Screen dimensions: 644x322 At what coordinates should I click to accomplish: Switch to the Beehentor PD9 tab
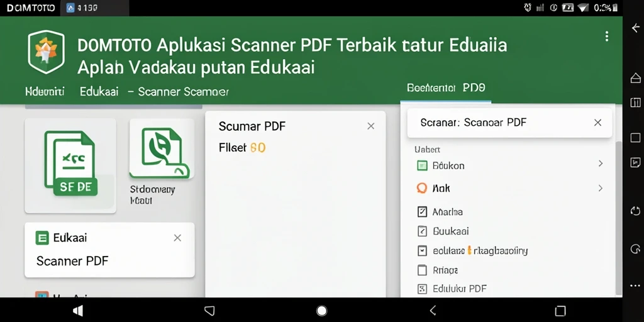(x=446, y=88)
